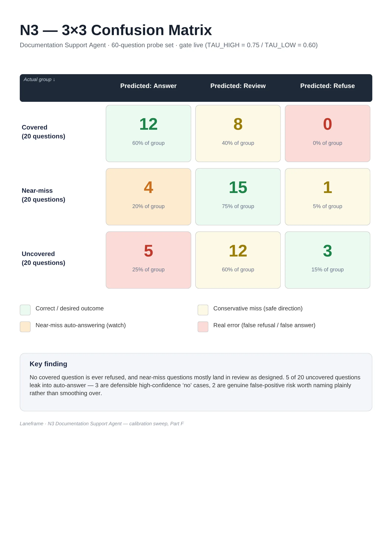The width and height of the screenshot is (392, 555).
Task: Pick the Near-miss / Answer cell showing 4
Action: [x=148, y=197]
